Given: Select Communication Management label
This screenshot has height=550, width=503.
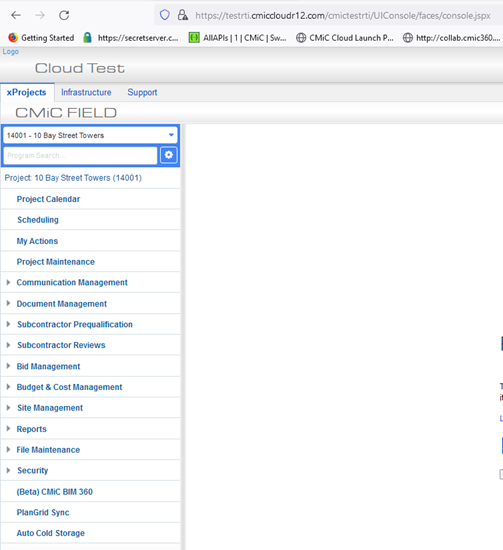Looking at the screenshot, I should [x=72, y=282].
